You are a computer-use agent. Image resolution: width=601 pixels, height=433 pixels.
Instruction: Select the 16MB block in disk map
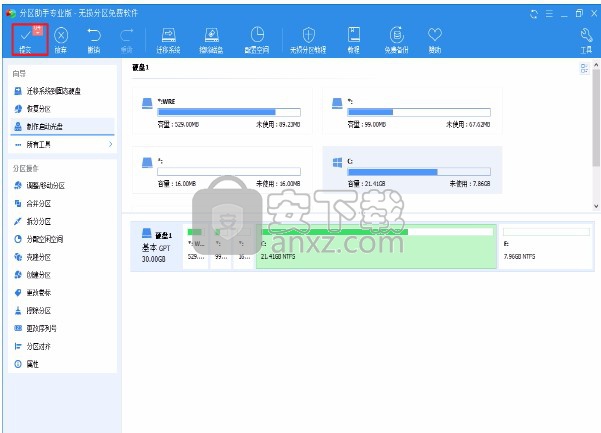click(244, 246)
